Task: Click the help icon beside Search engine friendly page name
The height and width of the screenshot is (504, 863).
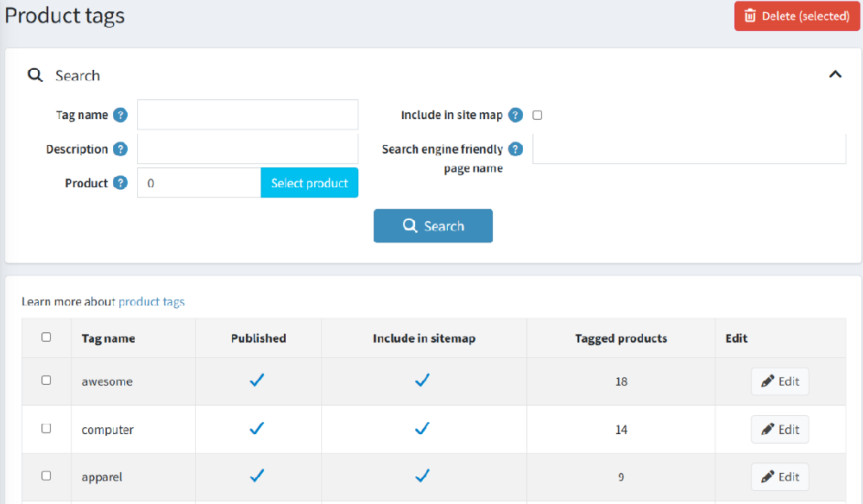Action: pyautogui.click(x=515, y=148)
